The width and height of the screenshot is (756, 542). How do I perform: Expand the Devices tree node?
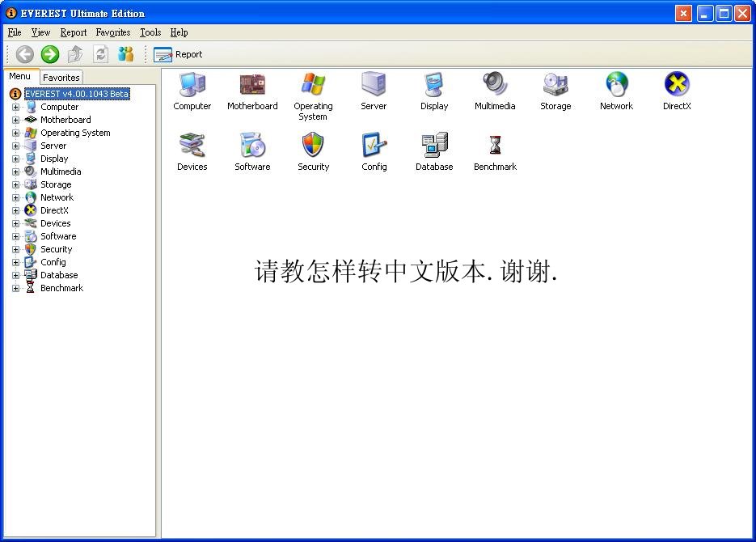point(15,224)
